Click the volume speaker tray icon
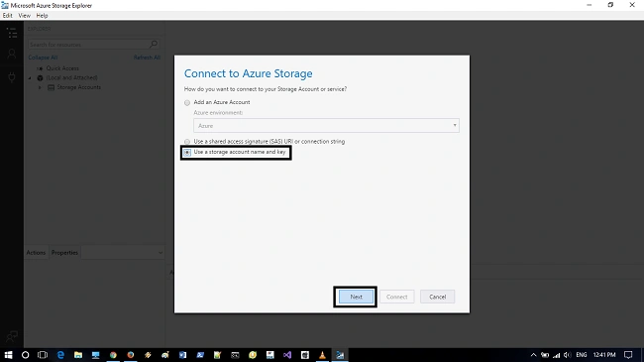This screenshot has height=362, width=644. [567, 355]
